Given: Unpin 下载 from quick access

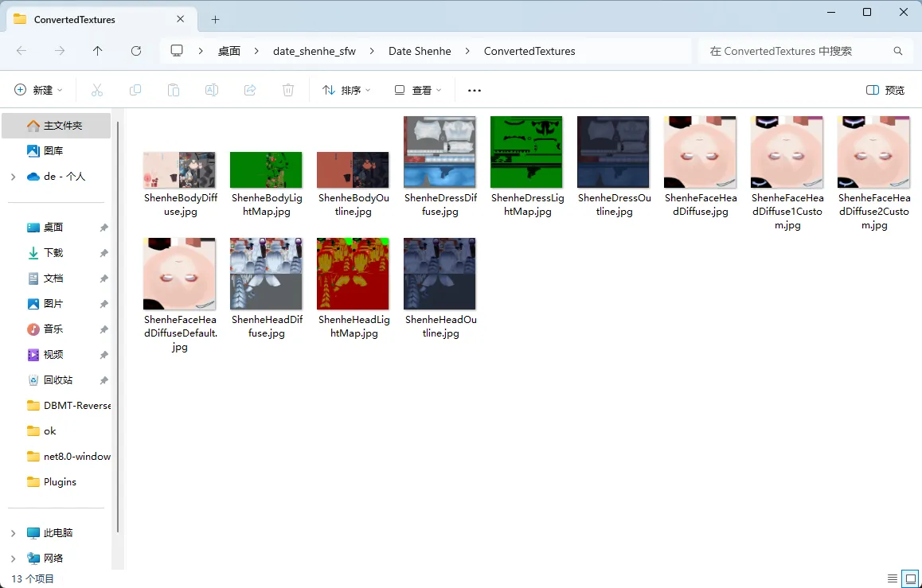Looking at the screenshot, I should (104, 253).
